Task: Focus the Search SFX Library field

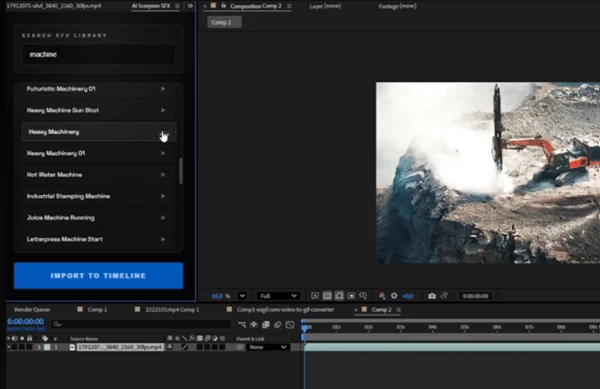Action: click(98, 54)
